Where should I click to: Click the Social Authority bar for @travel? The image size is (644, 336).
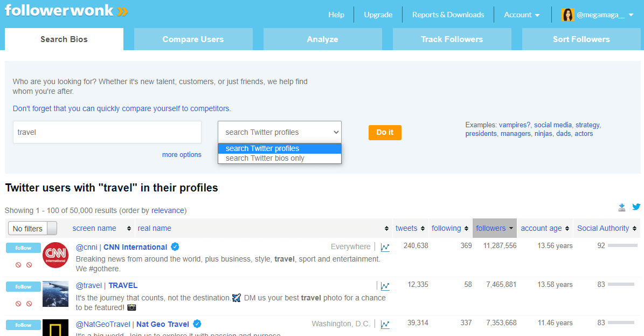coord(621,284)
